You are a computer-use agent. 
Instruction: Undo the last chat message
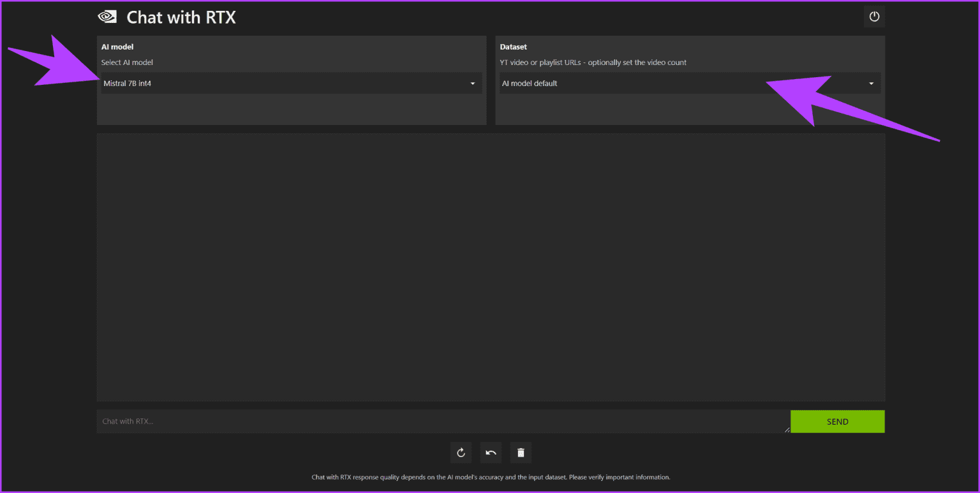click(491, 453)
